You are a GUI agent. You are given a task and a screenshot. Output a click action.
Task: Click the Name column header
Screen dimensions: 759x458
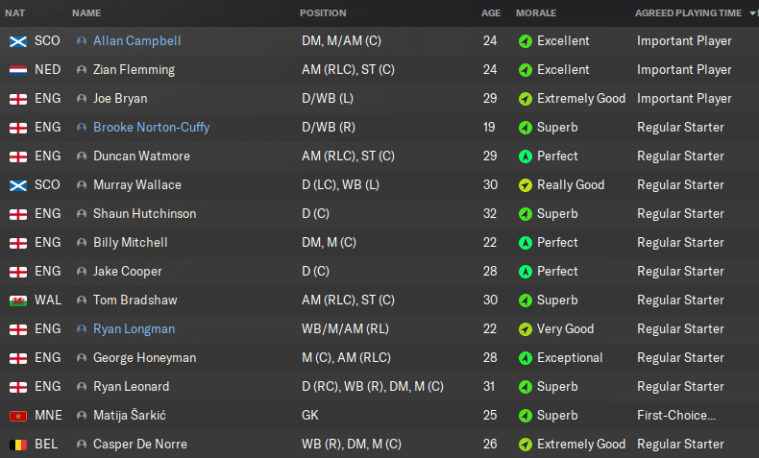coord(87,13)
